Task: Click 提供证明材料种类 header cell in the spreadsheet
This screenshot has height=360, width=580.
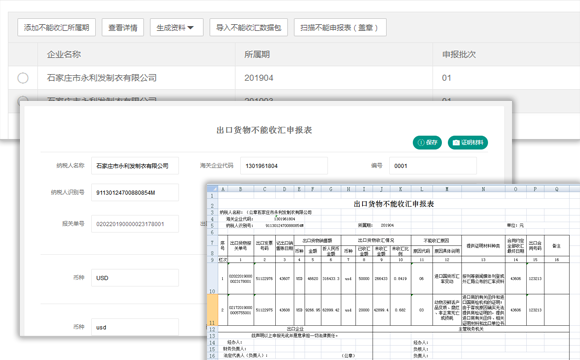Action: pyautogui.click(x=483, y=246)
